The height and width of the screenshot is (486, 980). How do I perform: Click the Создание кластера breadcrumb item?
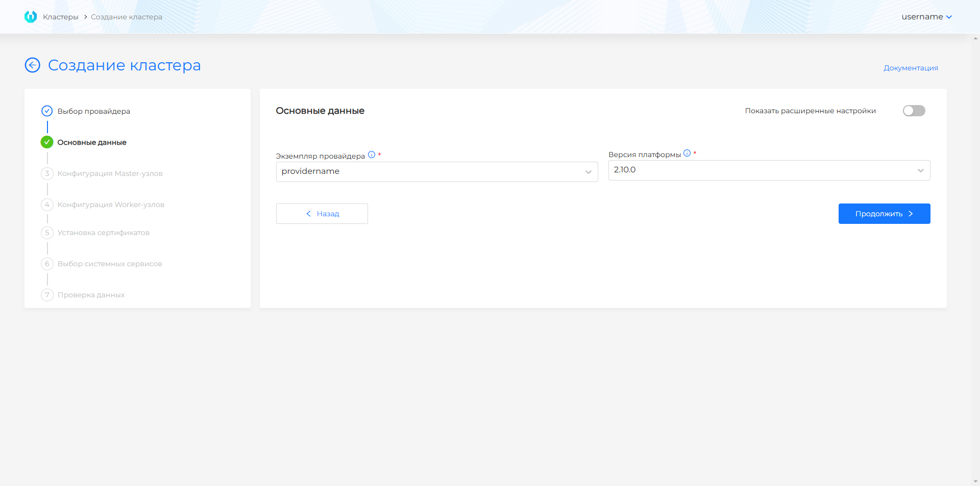[126, 16]
